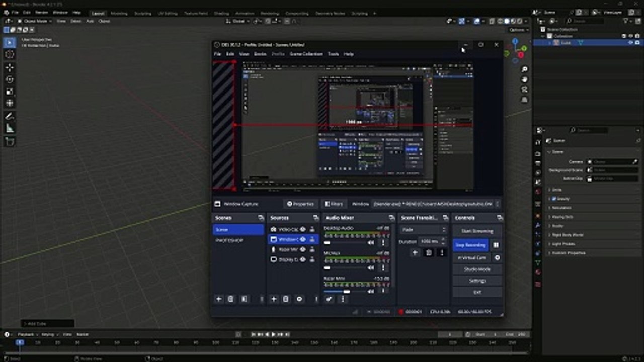The image size is (644, 362).
Task: Pick Blender's Measure tool
Action: [9, 129]
